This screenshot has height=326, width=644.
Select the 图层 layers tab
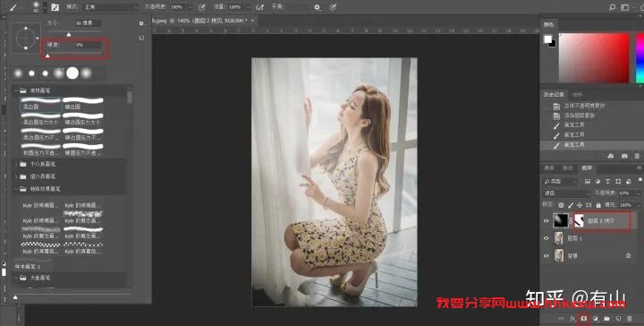[587, 168]
